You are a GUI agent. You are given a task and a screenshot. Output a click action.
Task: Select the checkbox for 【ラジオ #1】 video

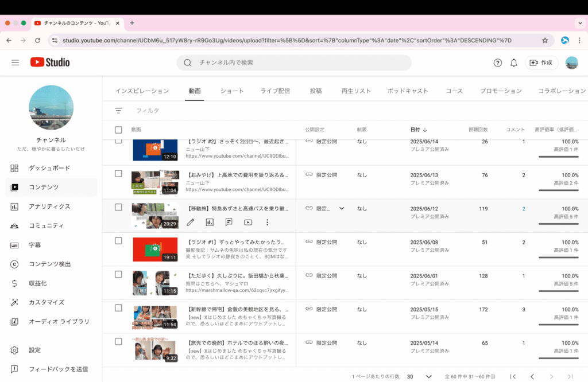click(x=118, y=241)
